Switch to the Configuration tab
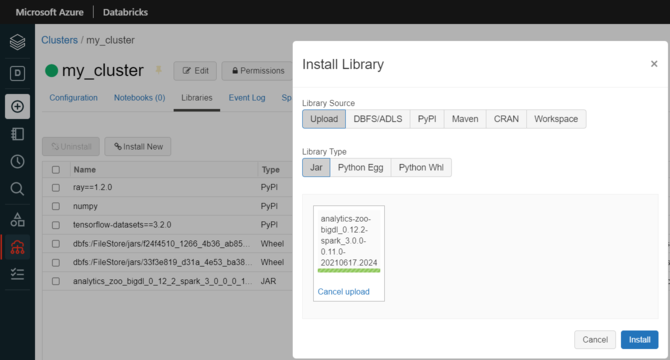The image size is (670, 360). (73, 98)
